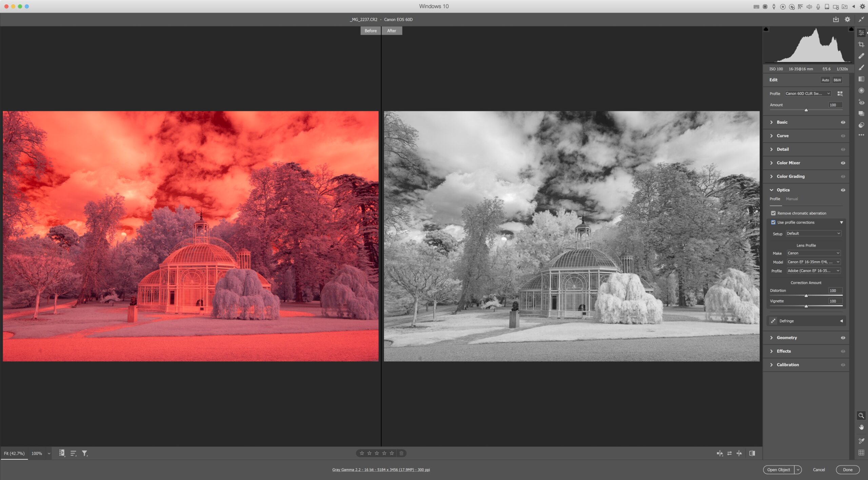Uncheck Use profile corrections
This screenshot has height=480, width=868.
coord(773,222)
